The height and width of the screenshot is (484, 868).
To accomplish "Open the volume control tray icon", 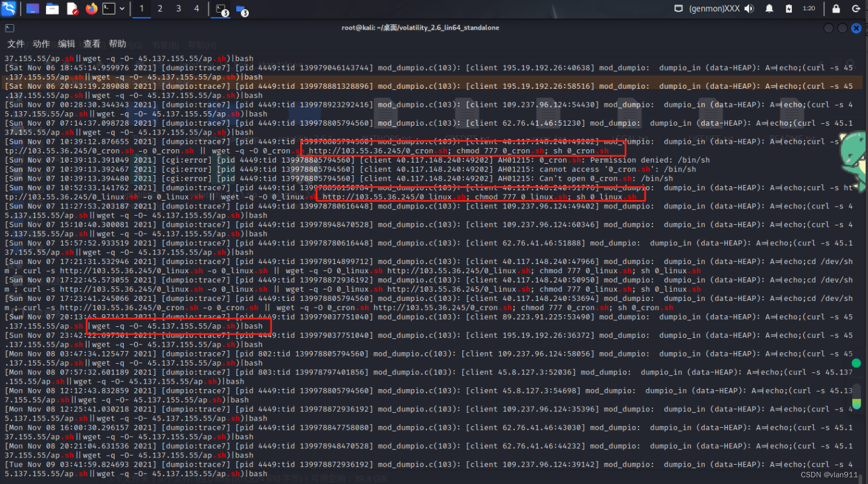I will click(x=749, y=8).
